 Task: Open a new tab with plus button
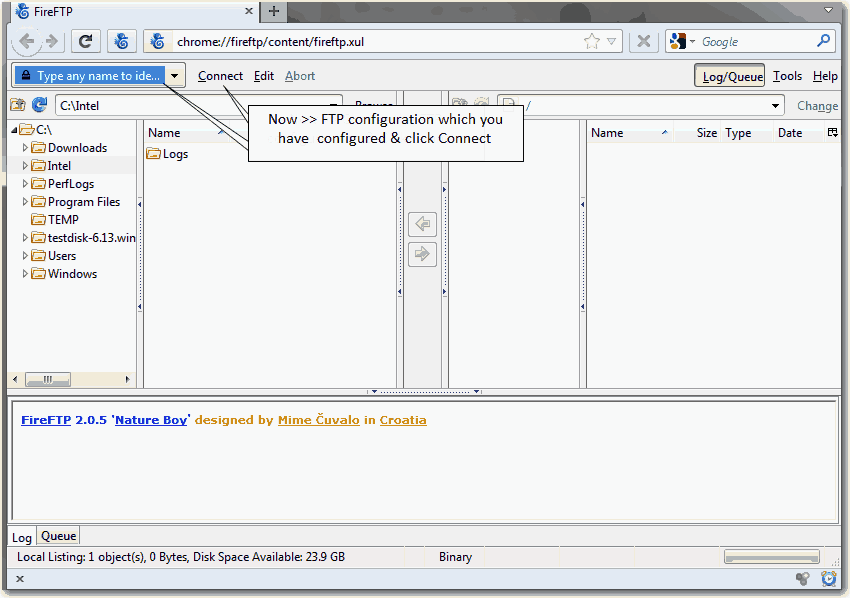pyautogui.click(x=274, y=11)
